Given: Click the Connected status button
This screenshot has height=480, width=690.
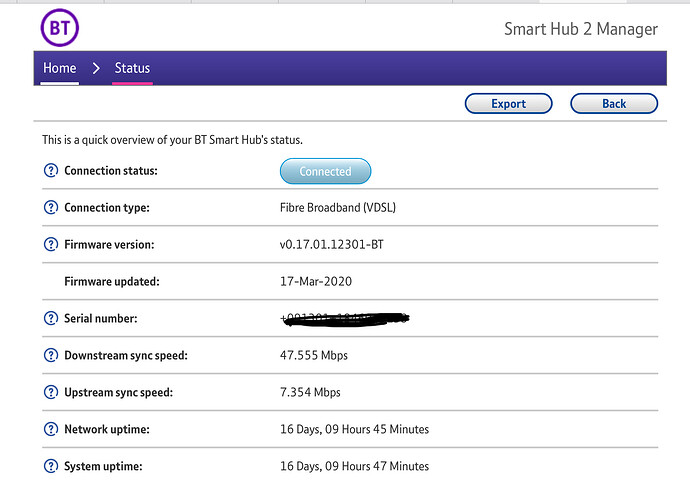Looking at the screenshot, I should point(325,171).
